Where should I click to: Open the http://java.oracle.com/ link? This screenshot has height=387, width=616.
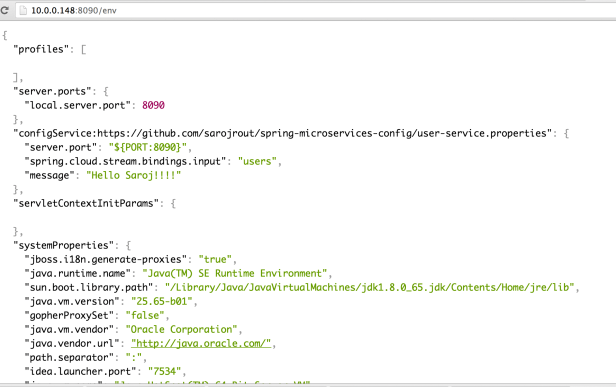[x=201, y=343]
